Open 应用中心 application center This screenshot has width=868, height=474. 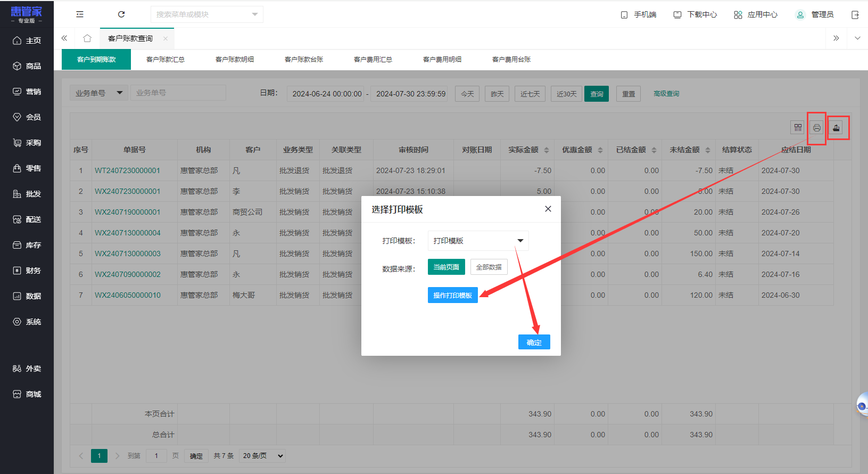click(756, 14)
